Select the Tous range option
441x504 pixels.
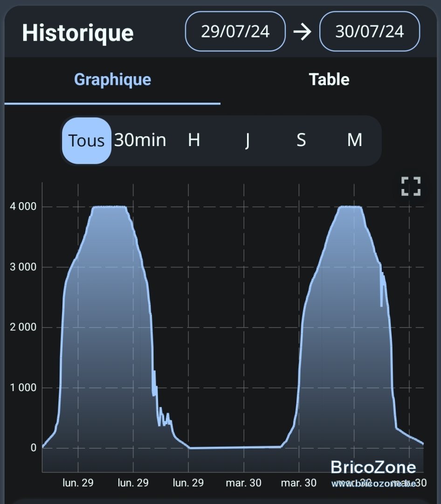pos(86,140)
